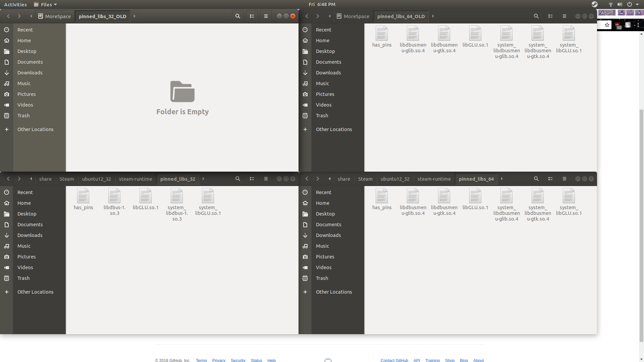This screenshot has width=644, height=362.
Task: Expand path bar right arrow in pinned_libs_64_OLD
Action: pyautogui.click(x=433, y=16)
